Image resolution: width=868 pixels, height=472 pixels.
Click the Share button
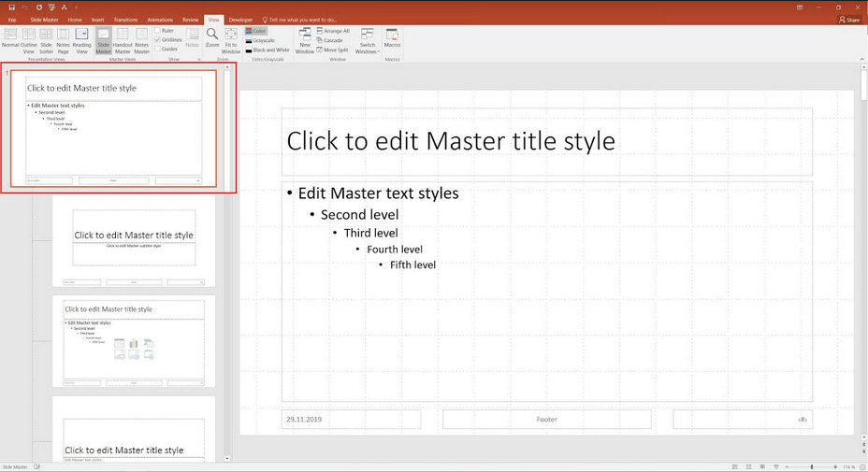(x=849, y=20)
